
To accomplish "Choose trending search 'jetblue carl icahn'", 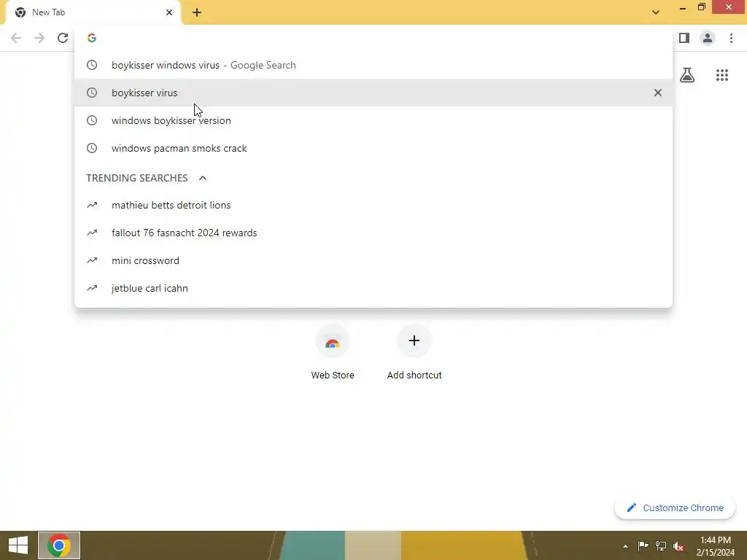I will [x=373, y=288].
